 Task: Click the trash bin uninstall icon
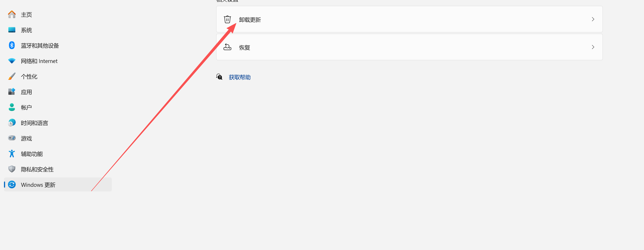pyautogui.click(x=227, y=19)
